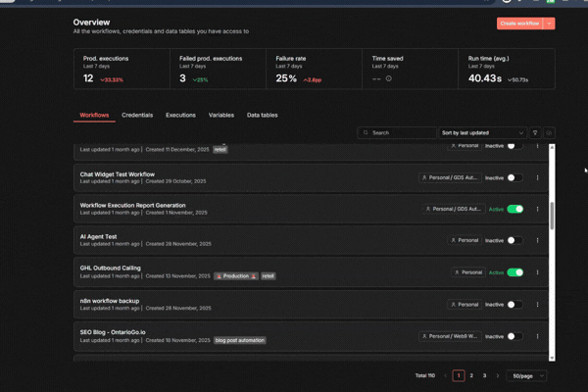Open more options for n8n workflow backup
The width and height of the screenshot is (588, 392).
click(537, 305)
